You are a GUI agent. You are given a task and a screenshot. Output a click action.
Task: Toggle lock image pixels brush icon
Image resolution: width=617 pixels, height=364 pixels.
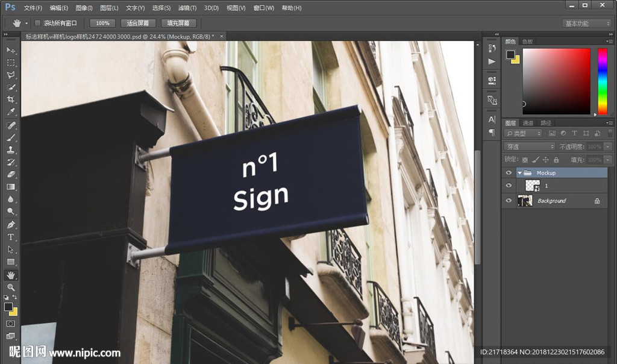tap(535, 160)
